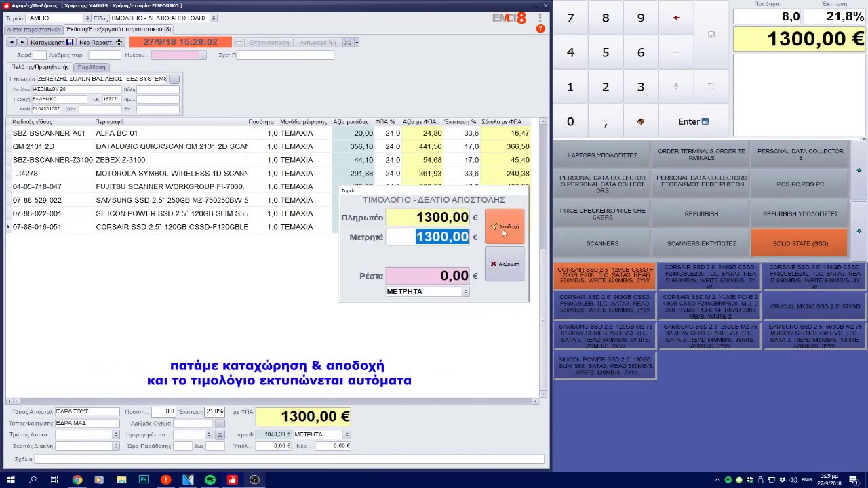Select Έκδοση/Επεξεργασία παραστατικού tab
Screen dimensions: 868x488
[119, 30]
